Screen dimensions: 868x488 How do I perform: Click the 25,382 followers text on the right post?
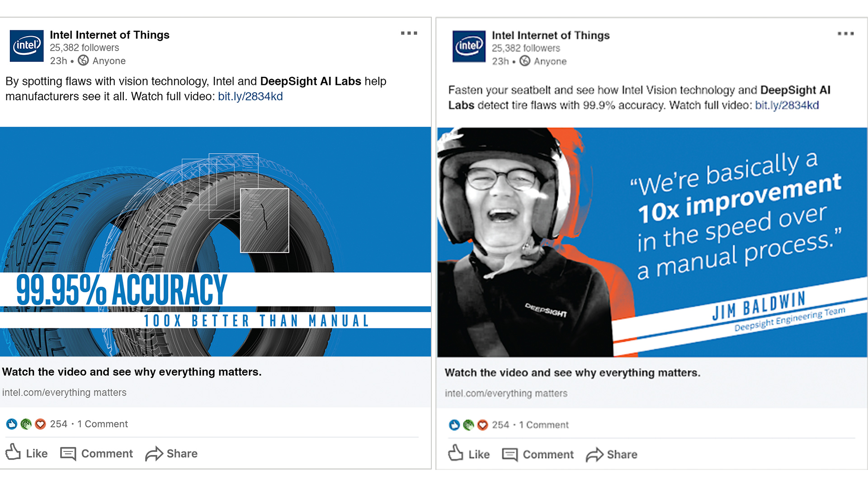526,48
